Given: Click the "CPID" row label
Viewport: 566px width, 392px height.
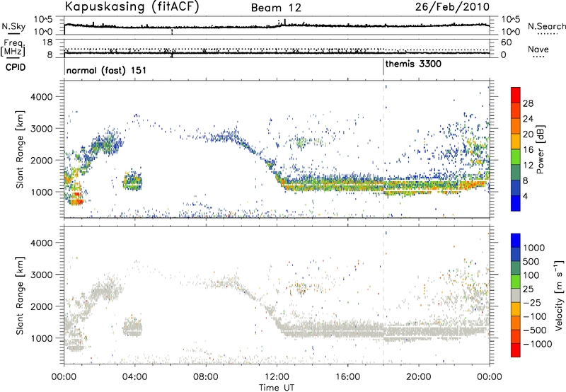Looking at the screenshot, I should pos(16,67).
